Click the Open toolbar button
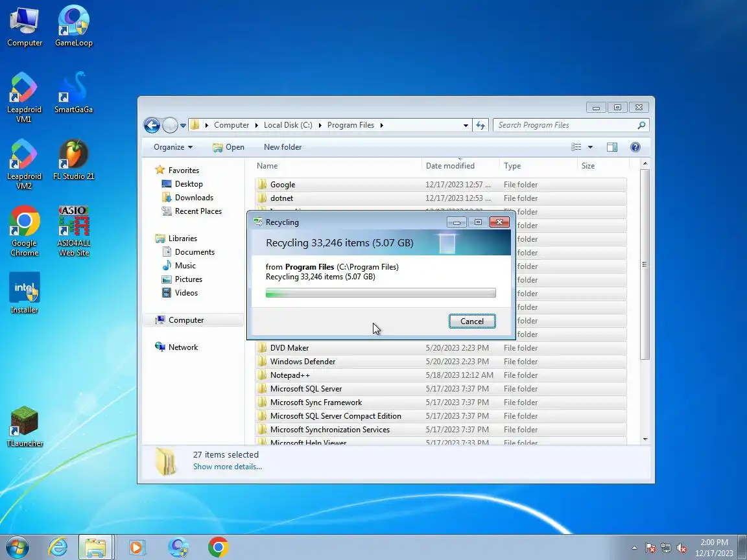Image resolution: width=747 pixels, height=560 pixels. 229,147
